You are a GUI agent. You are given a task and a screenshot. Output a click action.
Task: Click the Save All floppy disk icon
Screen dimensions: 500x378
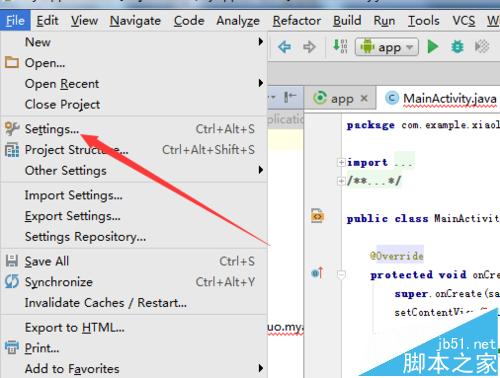(x=12, y=261)
